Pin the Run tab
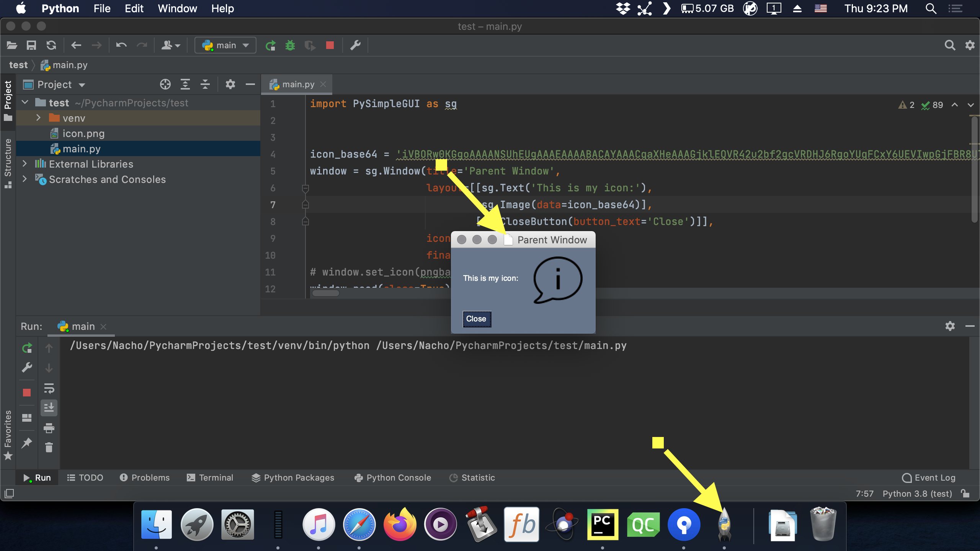 27,443
